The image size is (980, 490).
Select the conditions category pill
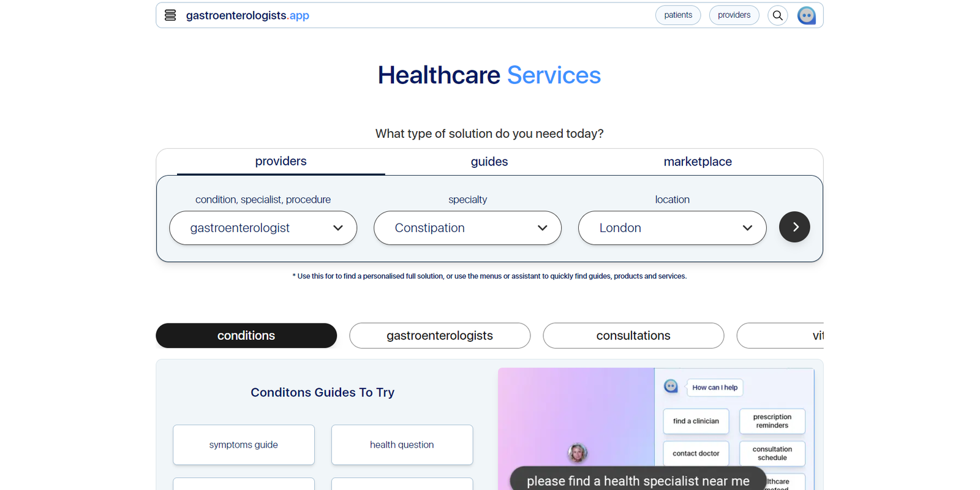pyautogui.click(x=246, y=336)
